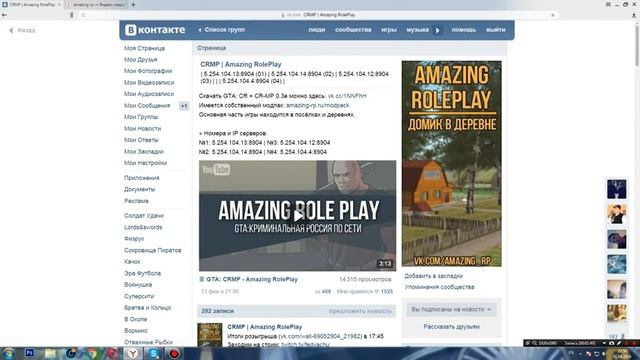This screenshot has height=360, width=640.
Task: Open Братва и Кольцо app link
Action: pos(147,308)
